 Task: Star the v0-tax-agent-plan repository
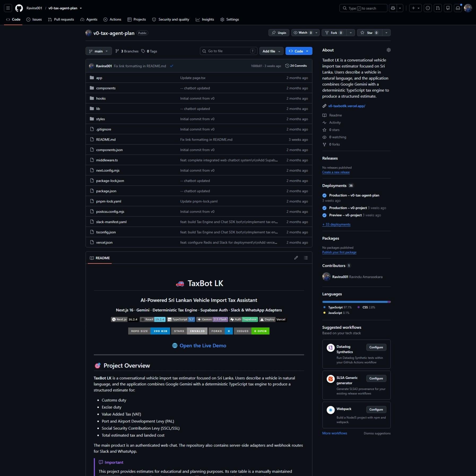[x=370, y=33]
